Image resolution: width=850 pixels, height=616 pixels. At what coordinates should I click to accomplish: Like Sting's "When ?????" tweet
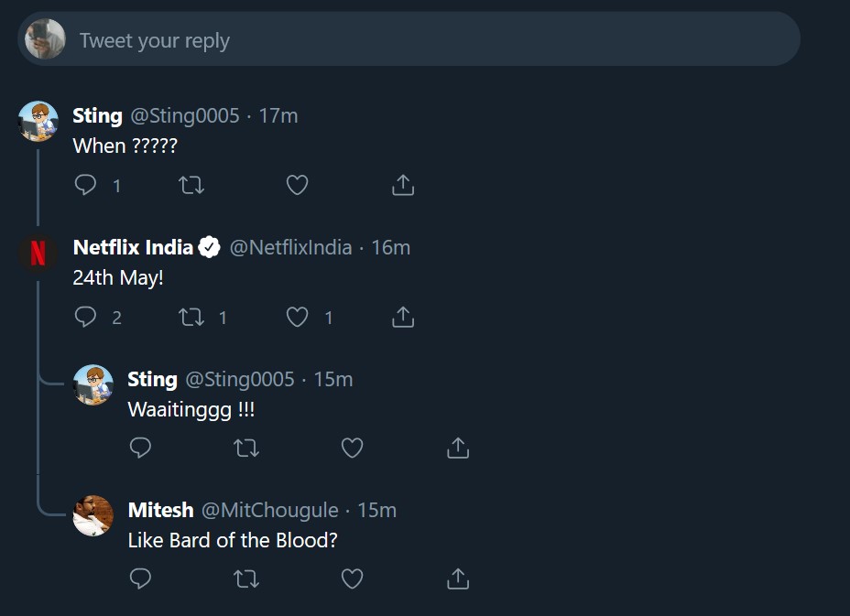[x=297, y=185]
